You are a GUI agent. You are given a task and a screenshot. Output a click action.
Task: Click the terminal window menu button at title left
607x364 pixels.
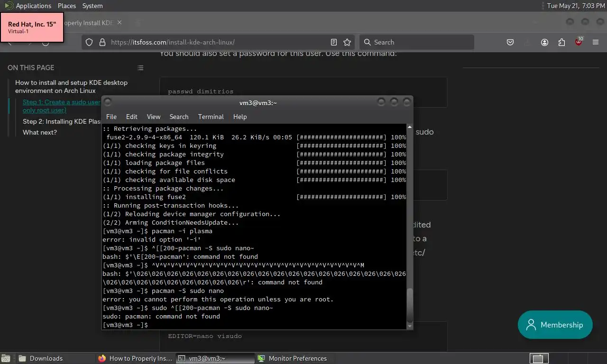(x=108, y=102)
